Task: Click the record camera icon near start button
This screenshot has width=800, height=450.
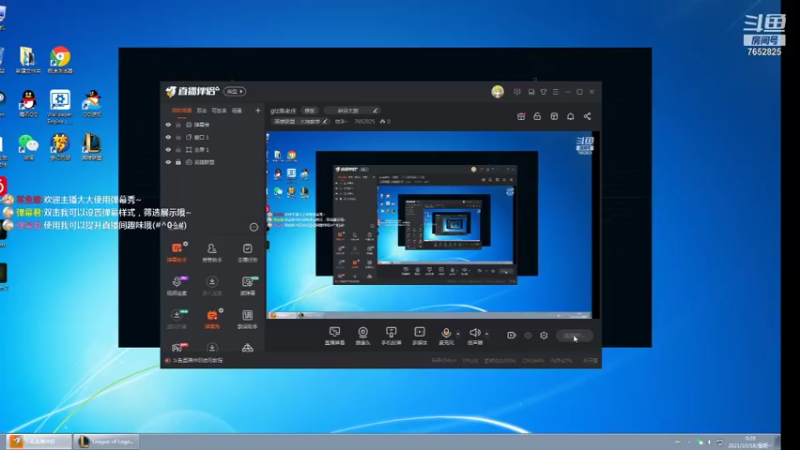Action: (511, 335)
